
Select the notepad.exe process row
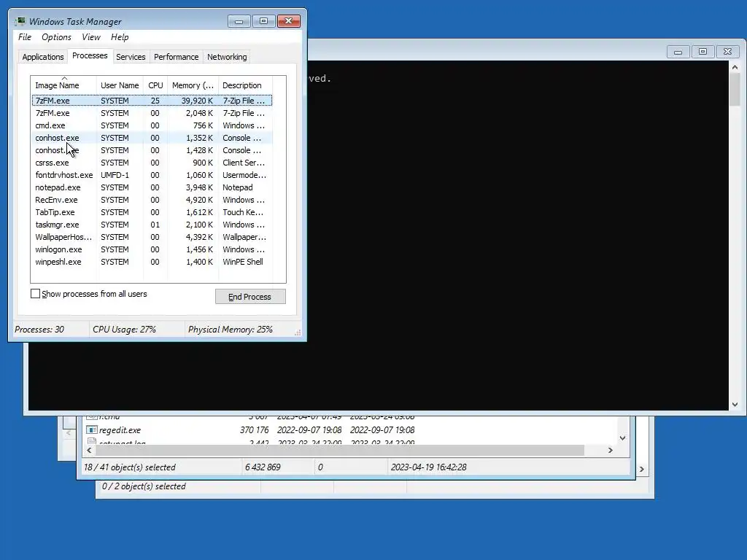pos(152,187)
